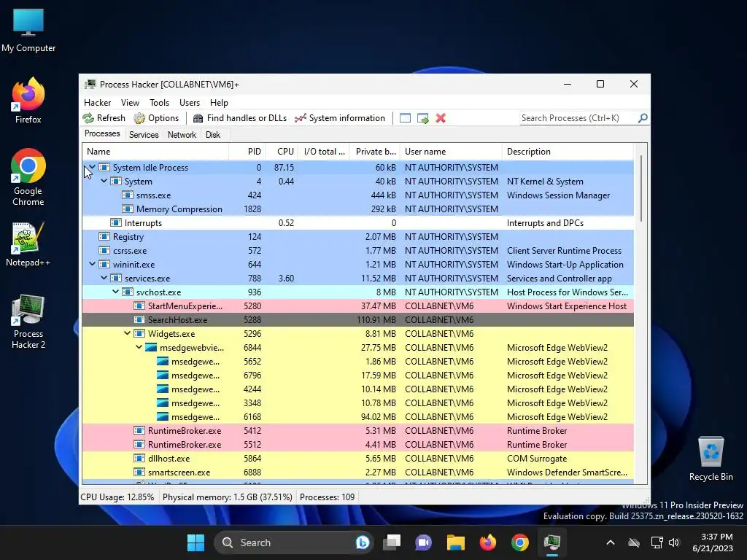Image resolution: width=747 pixels, height=560 pixels.
Task: Sort by Description column header
Action: click(x=568, y=152)
